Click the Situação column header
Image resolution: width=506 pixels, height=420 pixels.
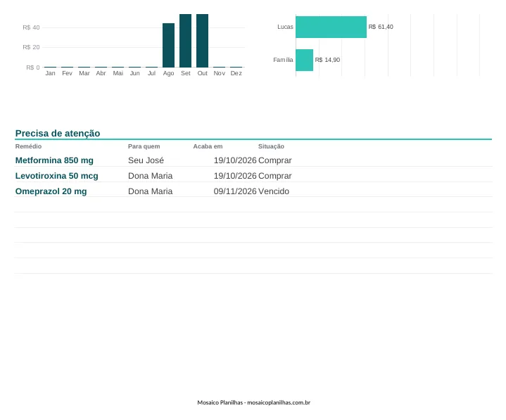271,146
